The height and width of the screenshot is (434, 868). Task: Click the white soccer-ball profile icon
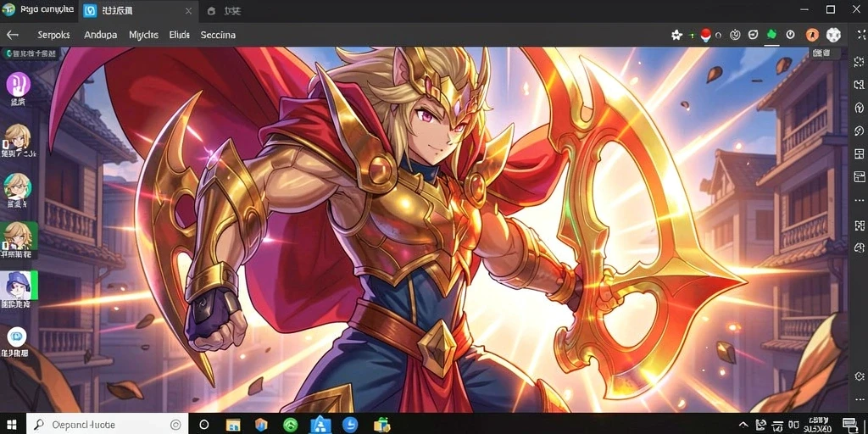(x=833, y=35)
